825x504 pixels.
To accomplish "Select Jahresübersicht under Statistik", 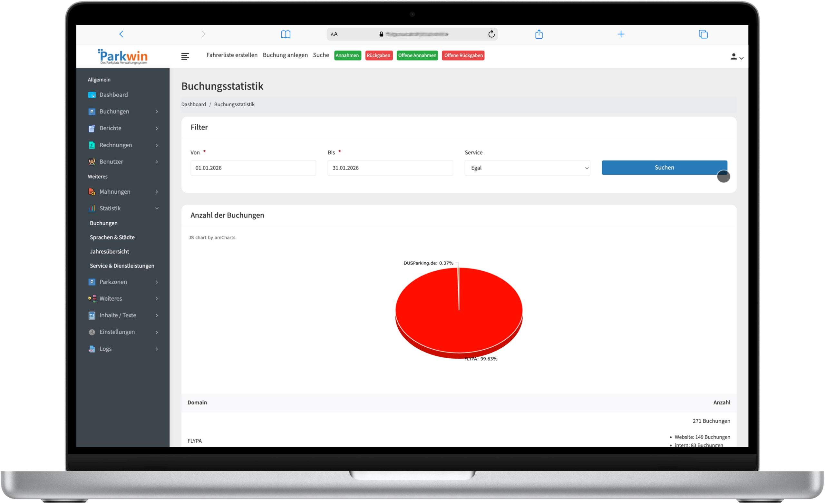I will tap(109, 251).
